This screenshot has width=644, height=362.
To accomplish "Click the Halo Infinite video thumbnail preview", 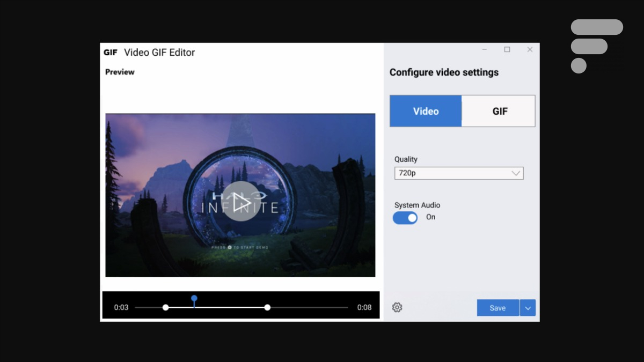I will 240,195.
